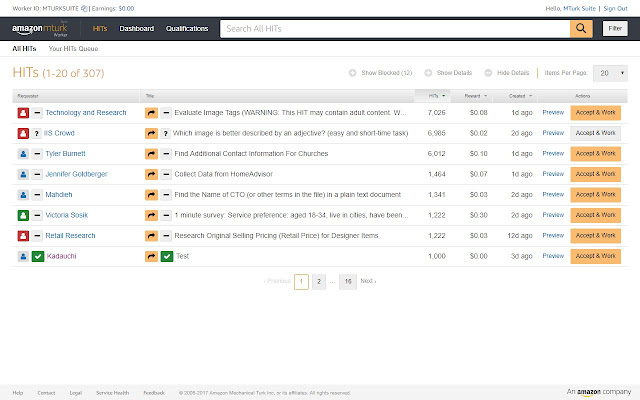Toggle minus button beside Jennifer Goldberger
The width and height of the screenshot is (640, 400).
[x=37, y=174]
